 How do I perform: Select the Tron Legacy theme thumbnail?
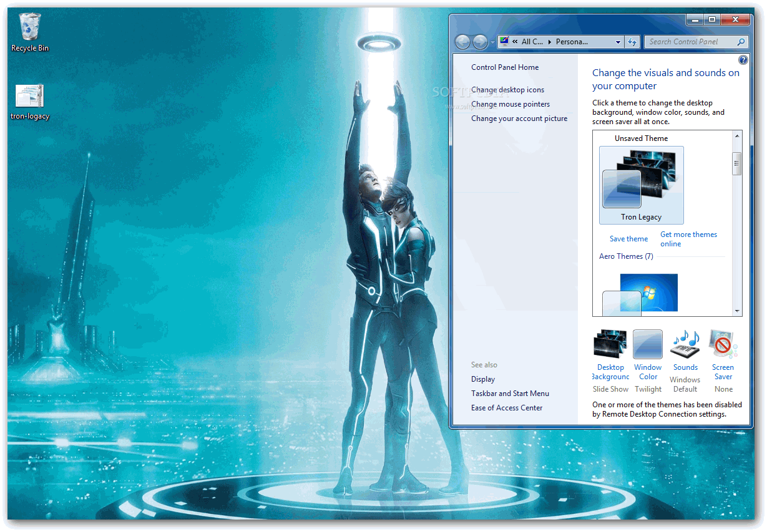click(641, 185)
